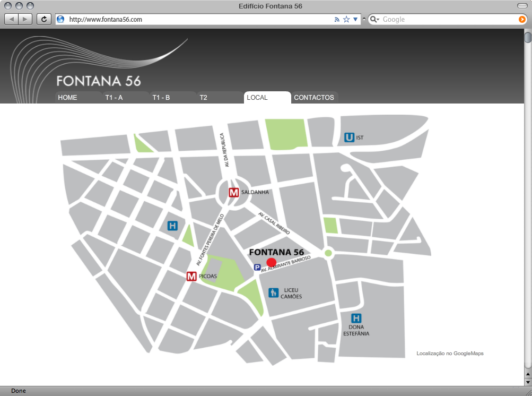Open the CONTACTOS tab
The height and width of the screenshot is (396, 532).
[x=315, y=98]
